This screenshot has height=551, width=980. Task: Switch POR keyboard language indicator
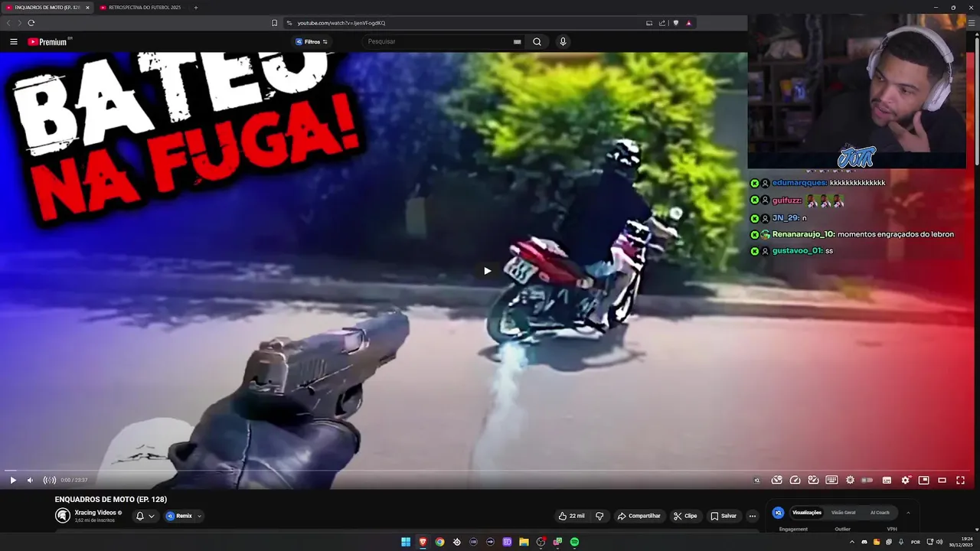915,543
